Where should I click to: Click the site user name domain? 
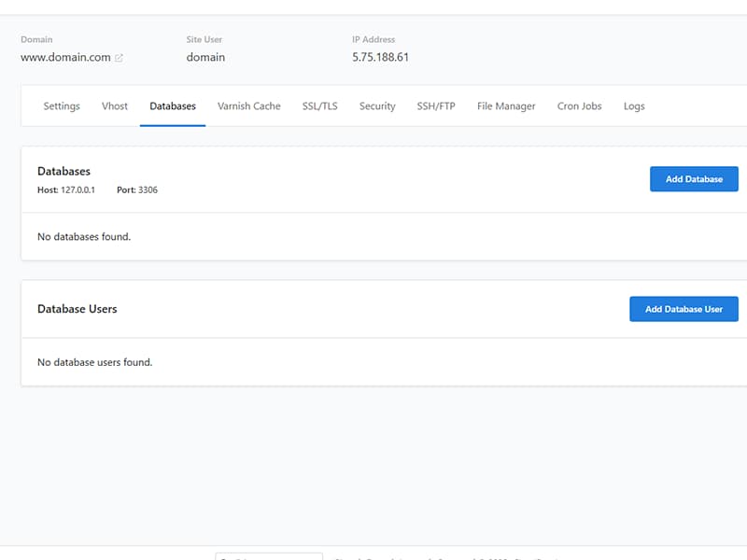point(205,57)
